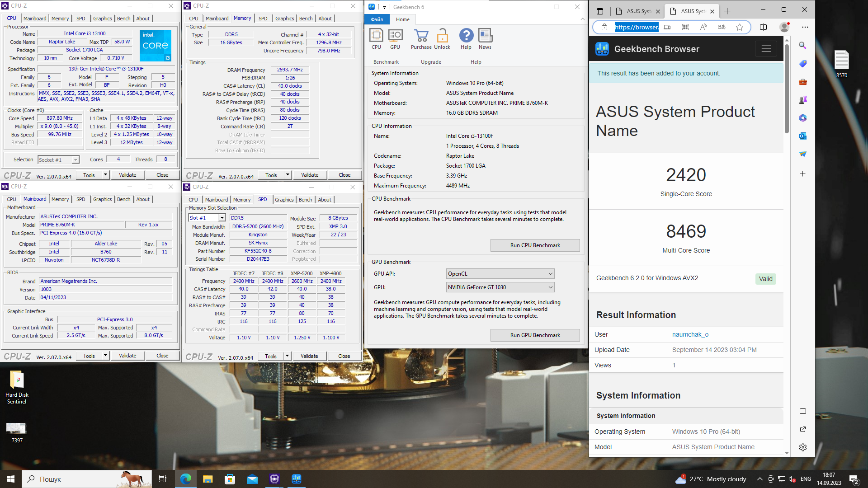The width and height of the screenshot is (868, 488).
Task: Click the CPU benchmark icon in Geekbench ribbon
Action: [376, 39]
